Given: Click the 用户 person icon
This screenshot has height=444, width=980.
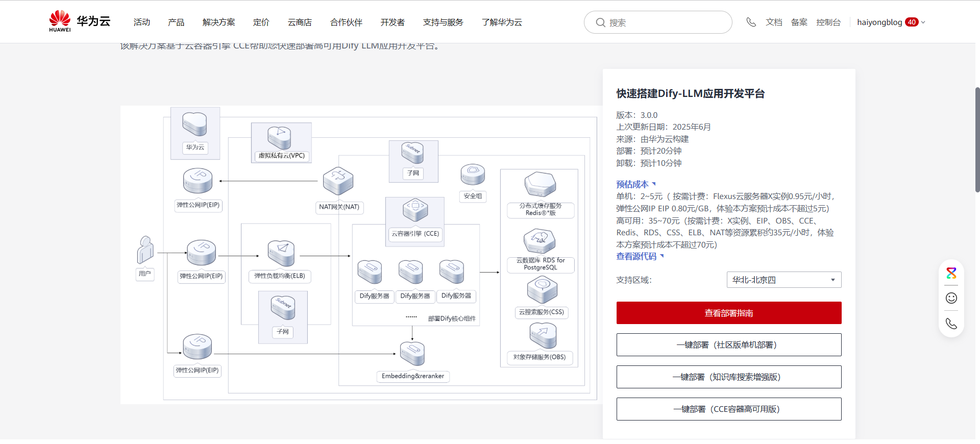Looking at the screenshot, I should pos(145,250).
